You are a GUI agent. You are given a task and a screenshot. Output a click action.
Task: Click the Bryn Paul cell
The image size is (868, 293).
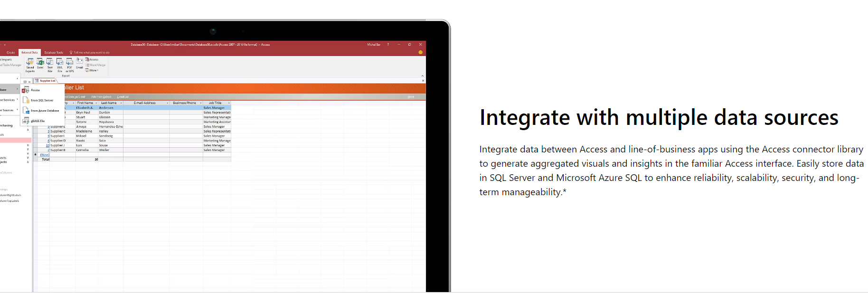[86, 113]
